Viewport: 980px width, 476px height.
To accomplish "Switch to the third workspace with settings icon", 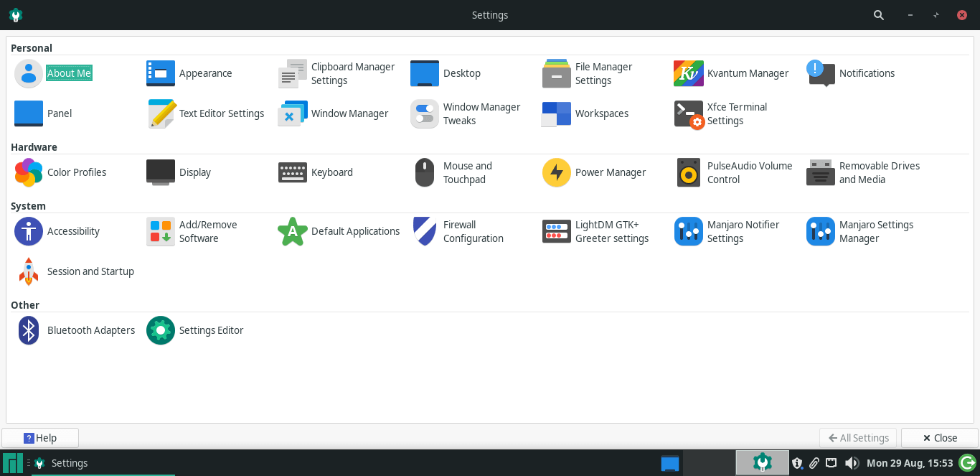I will (762, 463).
